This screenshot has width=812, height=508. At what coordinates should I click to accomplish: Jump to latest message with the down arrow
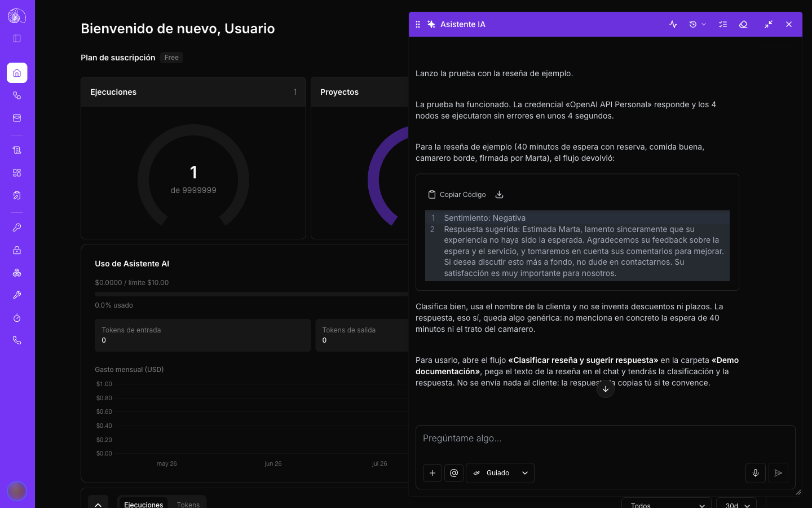(x=606, y=389)
